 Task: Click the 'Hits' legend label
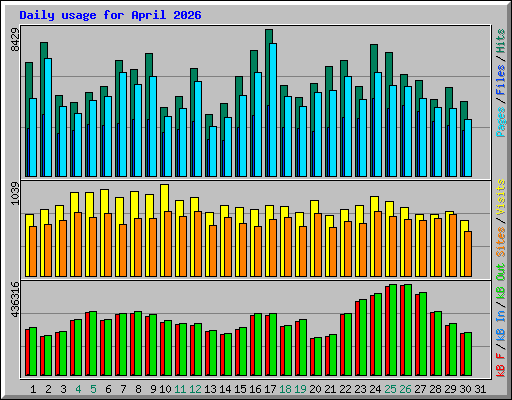coord(501,41)
